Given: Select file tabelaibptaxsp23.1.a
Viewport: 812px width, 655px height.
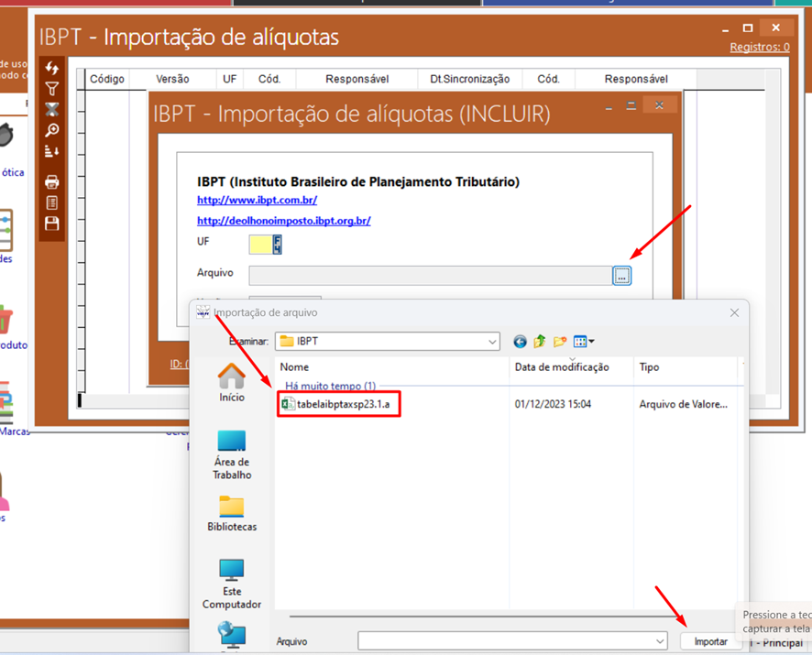Looking at the screenshot, I should tap(343, 404).
